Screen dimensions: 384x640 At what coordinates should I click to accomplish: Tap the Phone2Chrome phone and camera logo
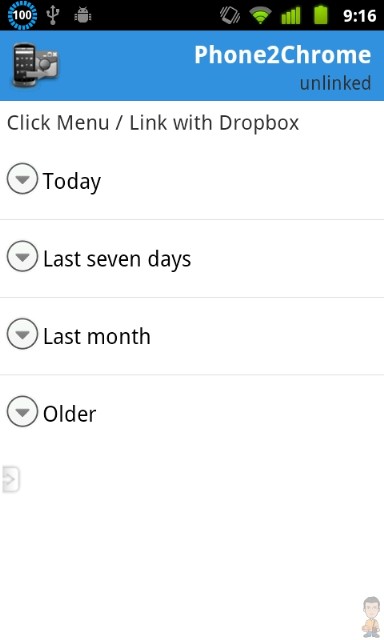[x=36, y=65]
